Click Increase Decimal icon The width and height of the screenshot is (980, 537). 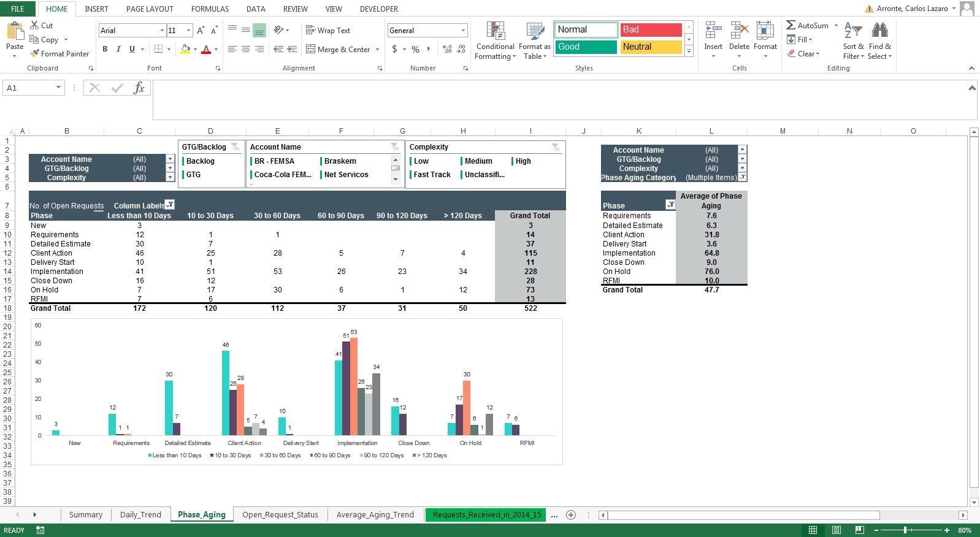[x=447, y=49]
